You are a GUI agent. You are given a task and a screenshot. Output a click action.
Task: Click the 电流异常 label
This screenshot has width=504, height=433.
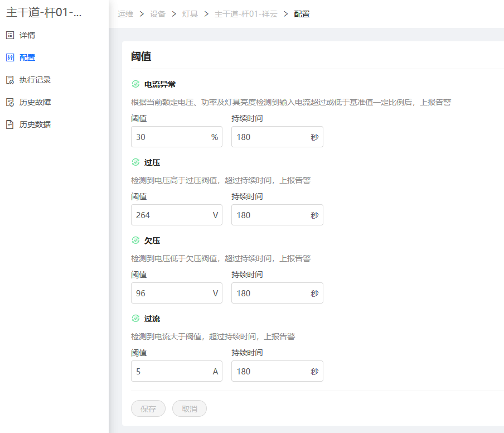pos(160,84)
